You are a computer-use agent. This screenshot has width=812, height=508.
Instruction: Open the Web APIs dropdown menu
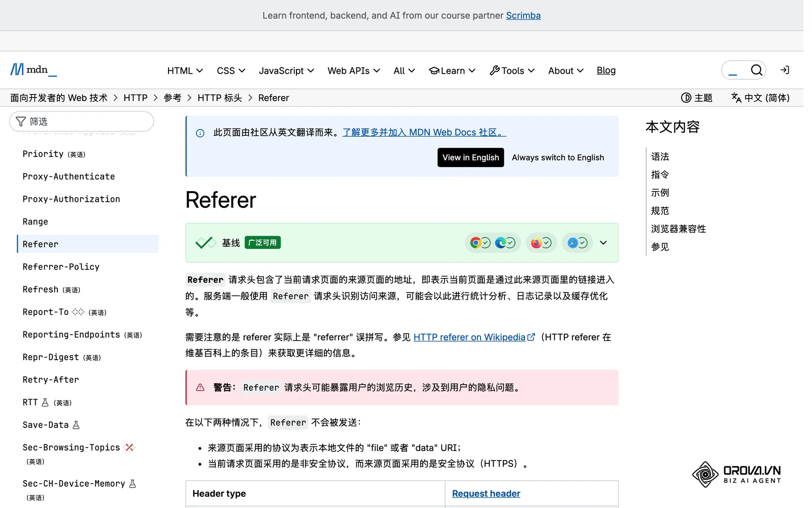[354, 71]
